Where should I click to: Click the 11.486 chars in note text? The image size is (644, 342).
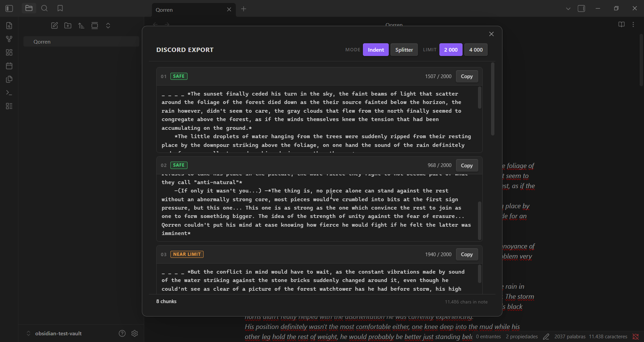click(x=466, y=302)
